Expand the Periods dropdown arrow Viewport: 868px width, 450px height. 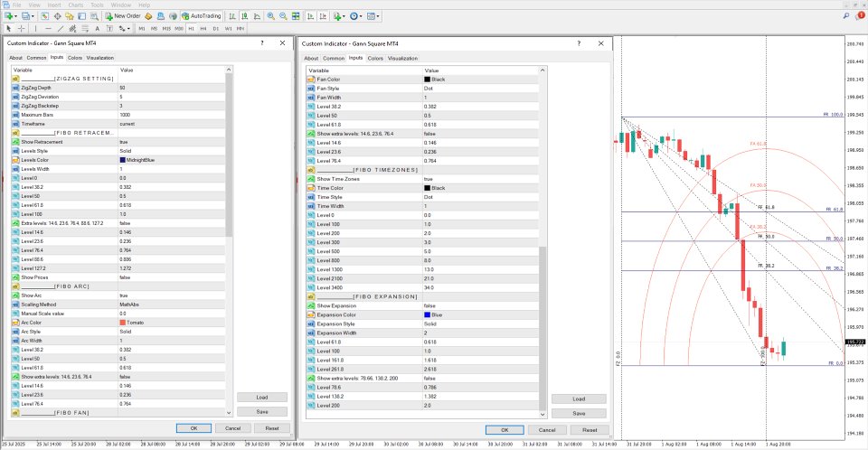click(361, 16)
